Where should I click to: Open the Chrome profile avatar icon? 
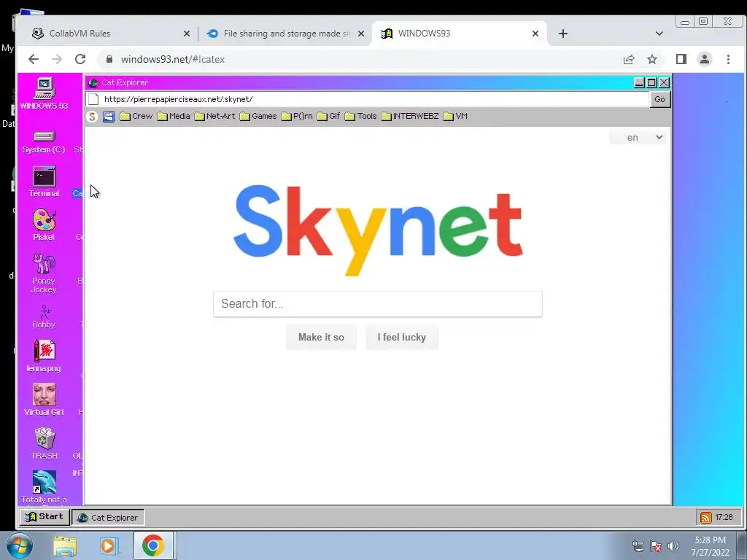click(705, 59)
